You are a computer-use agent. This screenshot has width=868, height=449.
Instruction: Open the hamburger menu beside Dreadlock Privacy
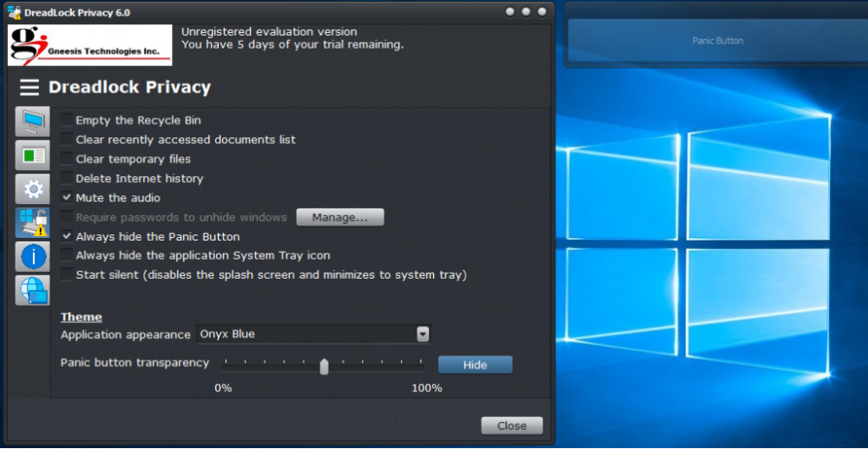click(30, 88)
